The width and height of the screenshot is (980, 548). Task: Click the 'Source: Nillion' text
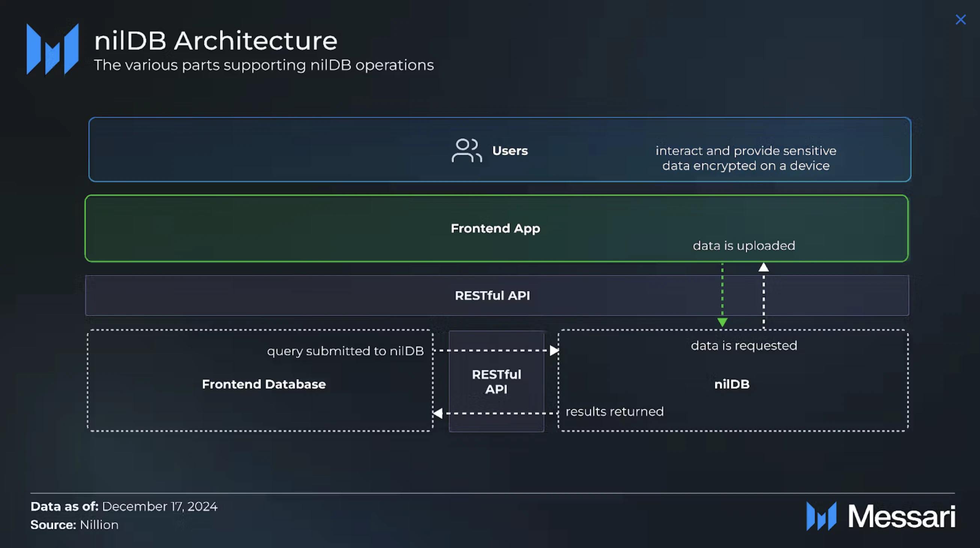click(75, 525)
